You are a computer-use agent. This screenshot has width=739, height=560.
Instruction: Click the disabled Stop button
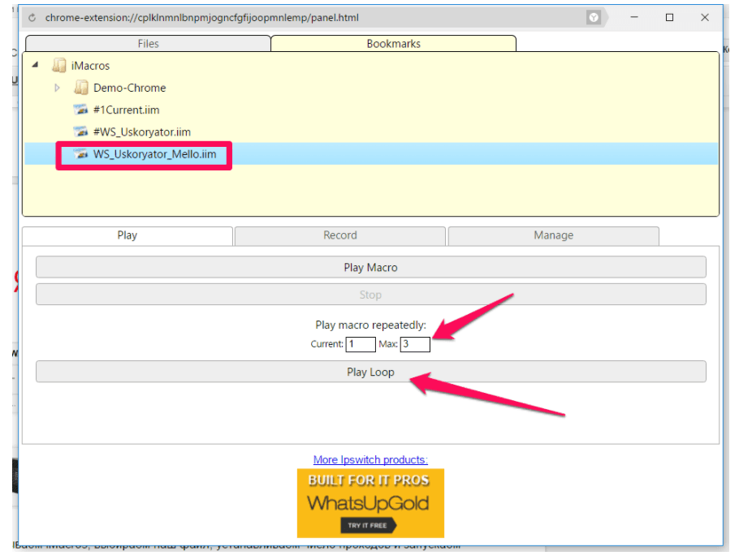371,295
